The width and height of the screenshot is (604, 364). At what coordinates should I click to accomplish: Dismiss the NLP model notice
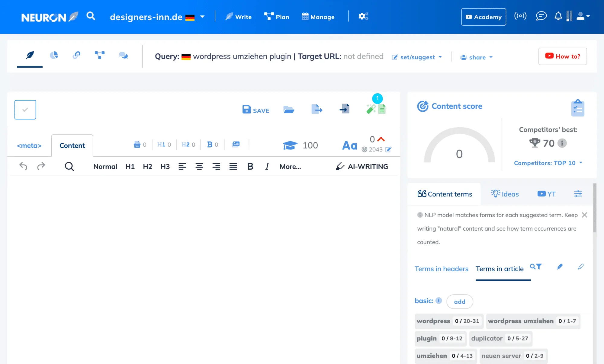(x=584, y=215)
